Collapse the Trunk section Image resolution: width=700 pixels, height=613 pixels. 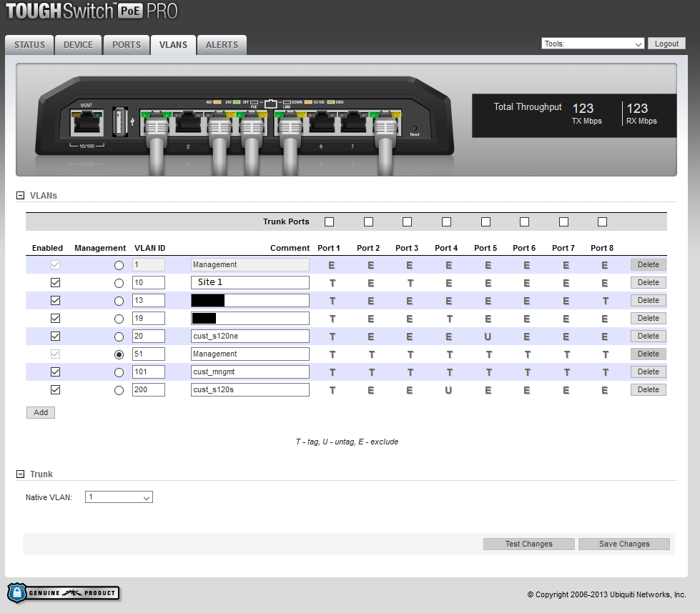point(20,474)
